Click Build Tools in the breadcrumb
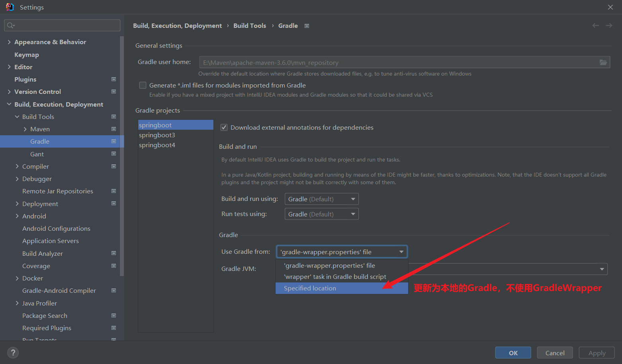 [250, 25]
